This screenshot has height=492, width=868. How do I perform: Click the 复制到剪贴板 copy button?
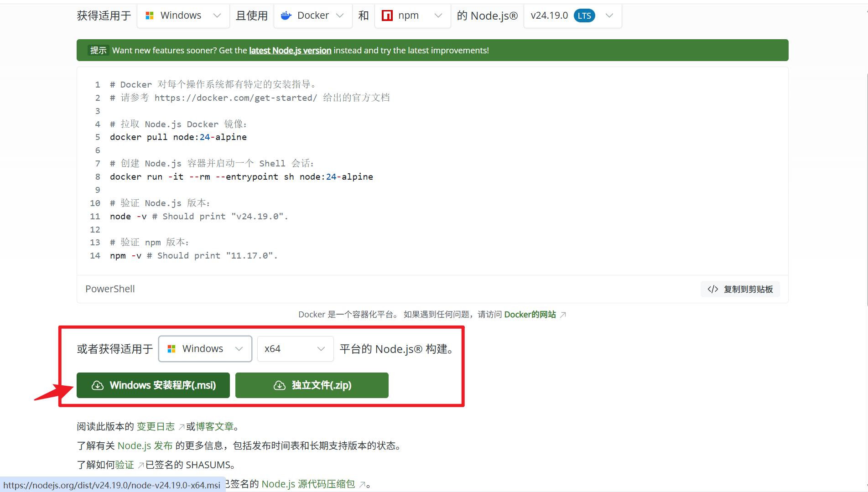coord(740,289)
